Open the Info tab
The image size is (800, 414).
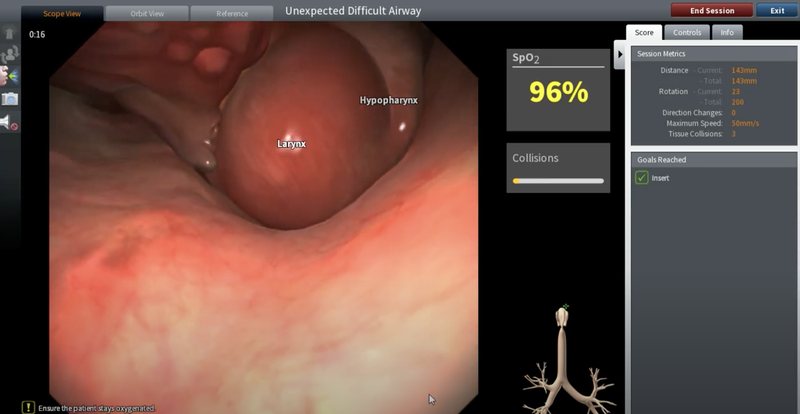coord(727,32)
